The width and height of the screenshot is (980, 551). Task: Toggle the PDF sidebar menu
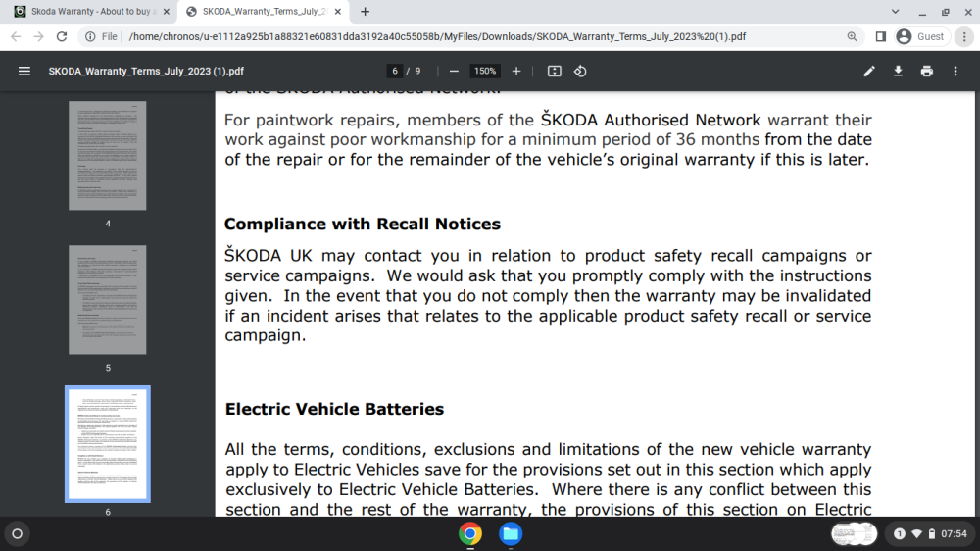click(x=24, y=72)
